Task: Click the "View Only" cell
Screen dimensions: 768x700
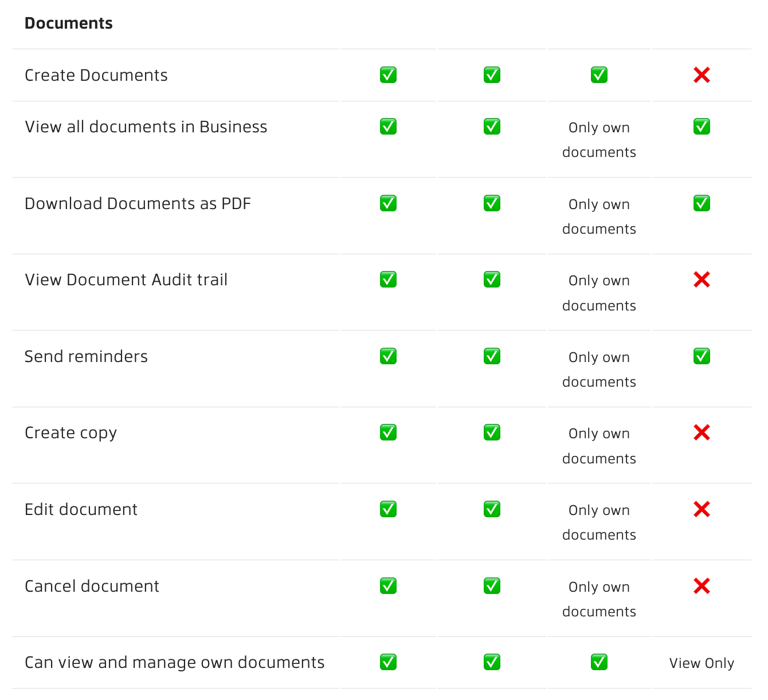Action: coord(702,663)
